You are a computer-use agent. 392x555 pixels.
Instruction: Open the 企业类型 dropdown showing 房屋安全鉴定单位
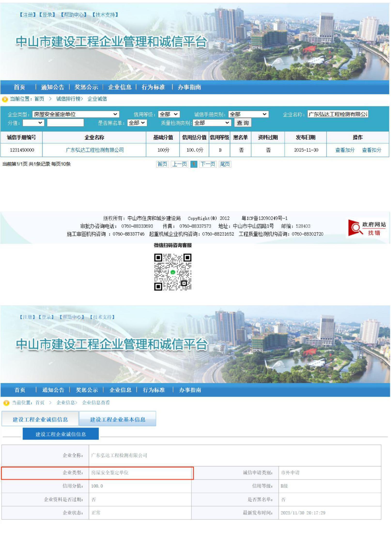pos(76,114)
